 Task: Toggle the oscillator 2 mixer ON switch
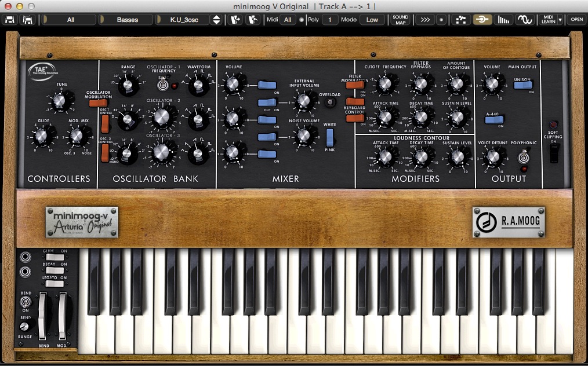(x=267, y=119)
